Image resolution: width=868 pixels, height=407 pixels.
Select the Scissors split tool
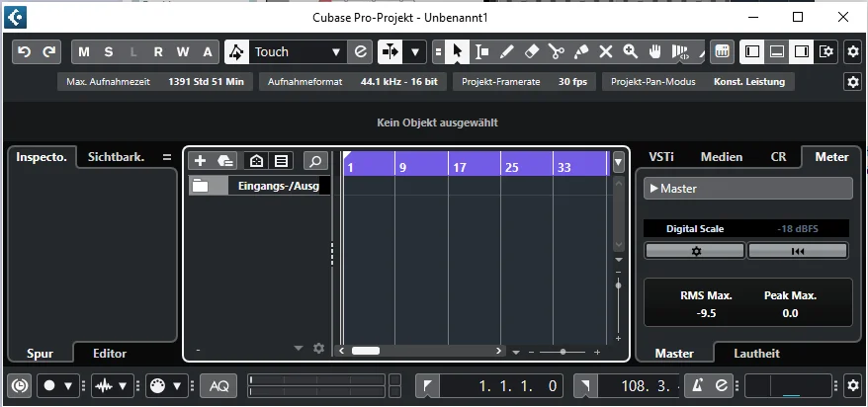(x=556, y=52)
